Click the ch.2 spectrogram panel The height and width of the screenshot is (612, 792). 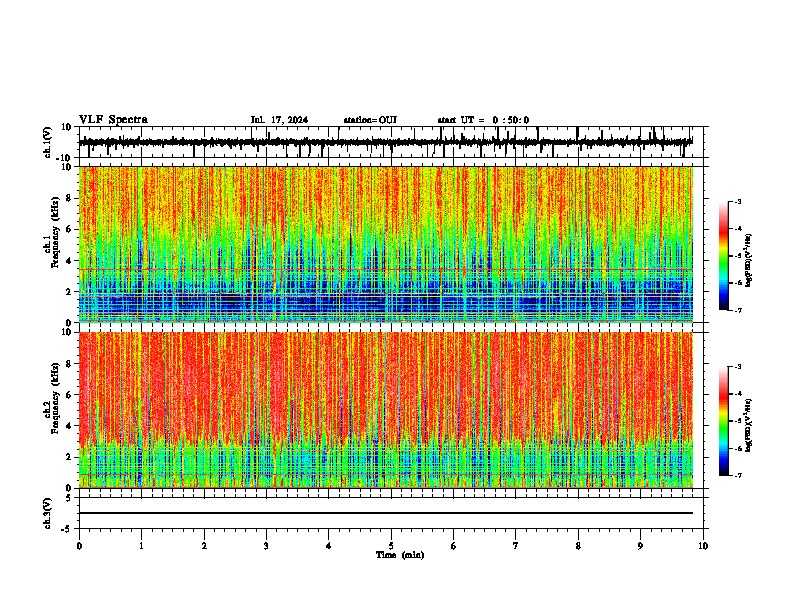pos(386,410)
